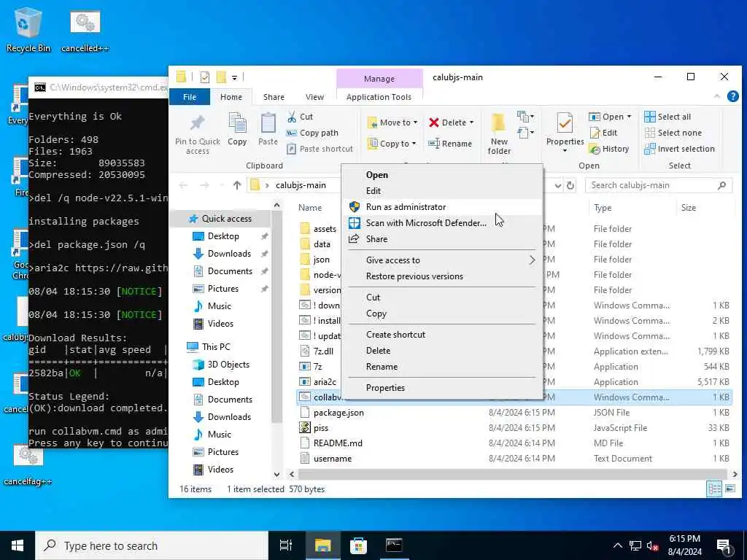The height and width of the screenshot is (560, 747).
Task: Show hidden tray icons chevron
Action: pyautogui.click(x=617, y=545)
